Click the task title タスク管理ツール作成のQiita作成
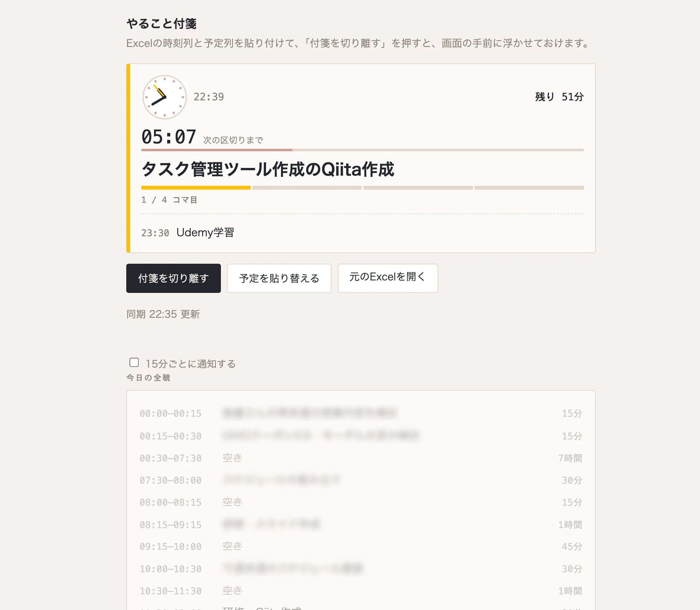 (268, 169)
